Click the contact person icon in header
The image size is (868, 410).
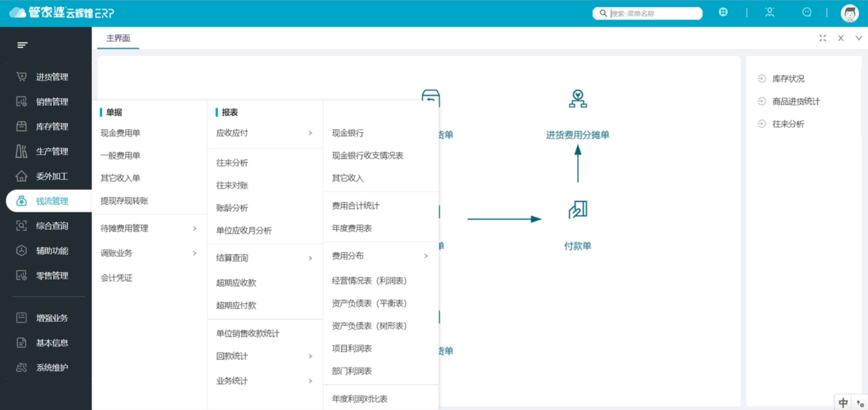point(770,12)
